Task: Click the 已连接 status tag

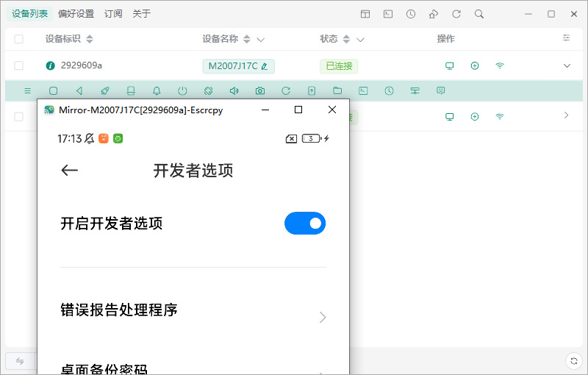Action: pos(339,66)
